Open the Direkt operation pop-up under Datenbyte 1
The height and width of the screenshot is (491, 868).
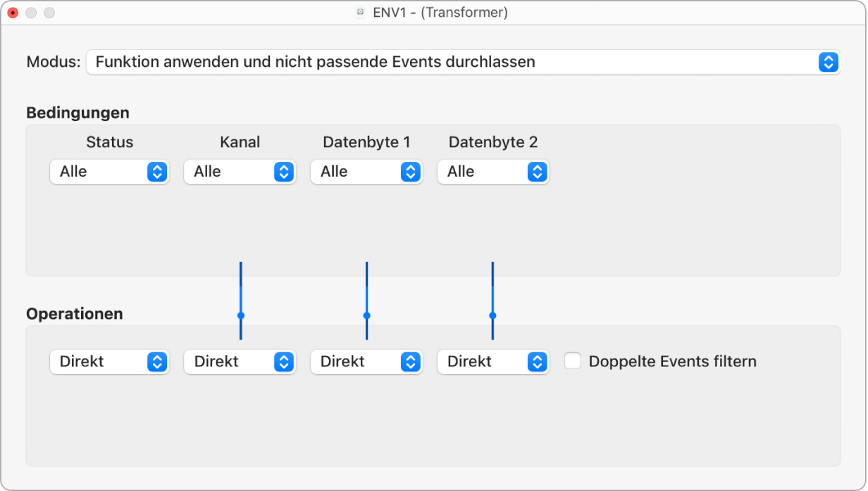point(366,361)
